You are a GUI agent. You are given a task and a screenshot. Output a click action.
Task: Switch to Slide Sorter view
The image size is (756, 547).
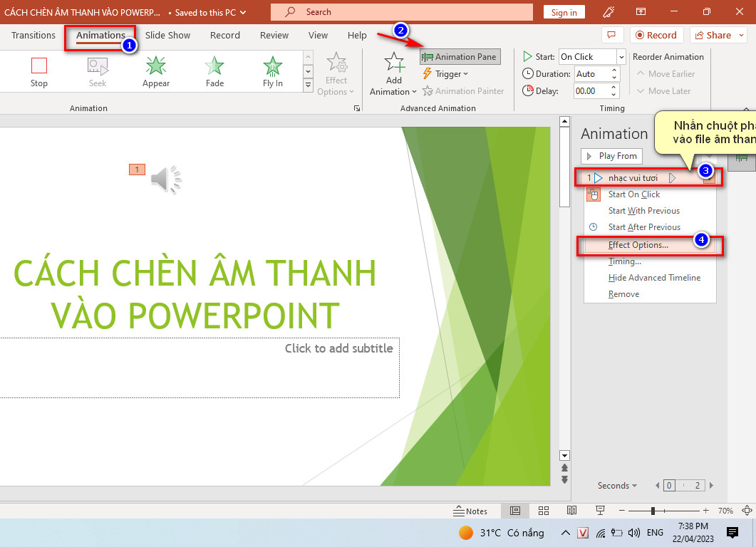point(544,511)
